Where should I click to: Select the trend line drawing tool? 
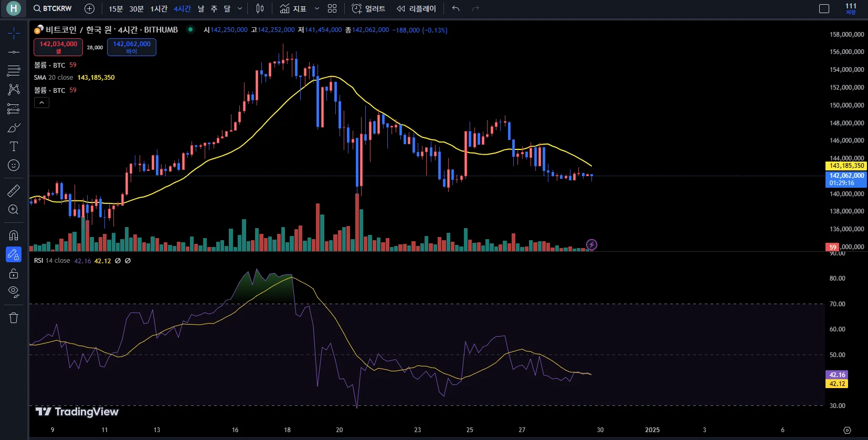[x=14, y=52]
